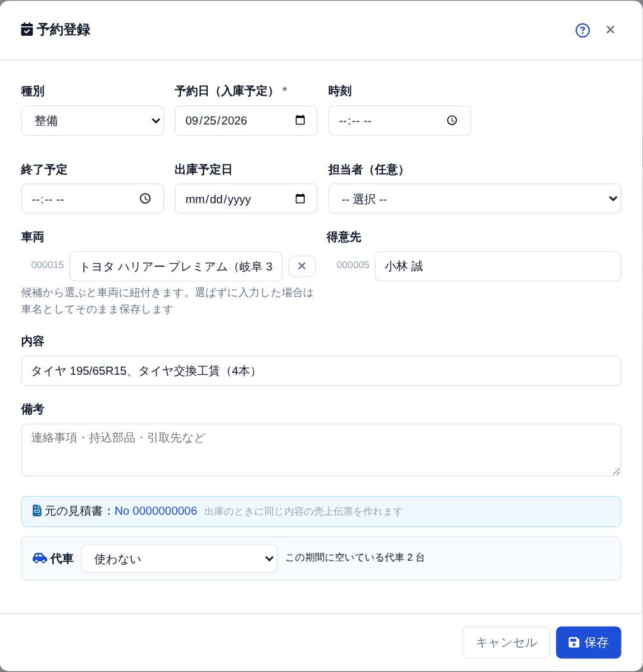643x672 pixels.
Task: Open clock picker in 終了予定 field
Action: coord(145,198)
